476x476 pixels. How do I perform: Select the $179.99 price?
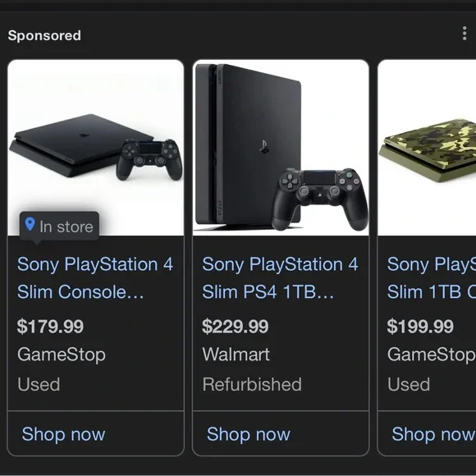click(50, 327)
